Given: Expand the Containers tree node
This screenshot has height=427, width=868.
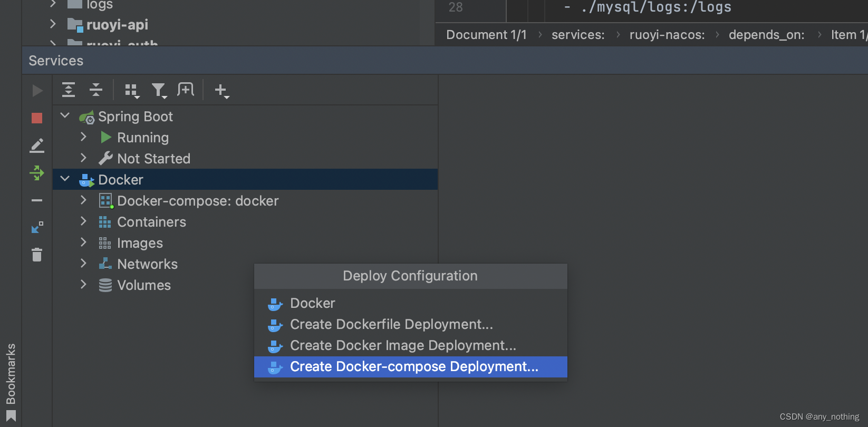Looking at the screenshot, I should (83, 221).
